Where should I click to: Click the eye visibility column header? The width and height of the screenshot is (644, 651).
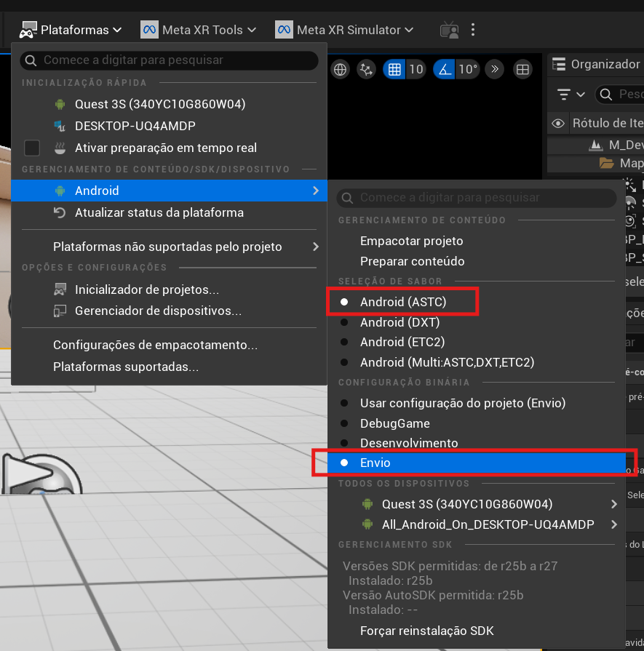click(x=558, y=123)
